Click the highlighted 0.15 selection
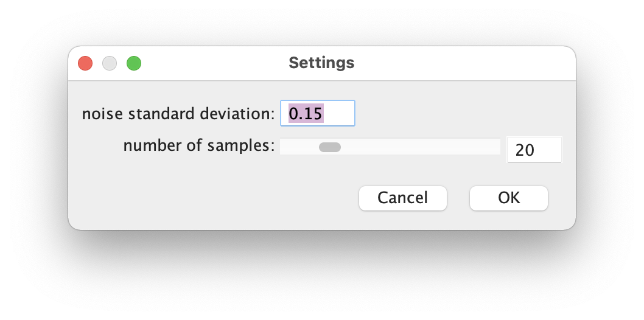 [x=306, y=113]
